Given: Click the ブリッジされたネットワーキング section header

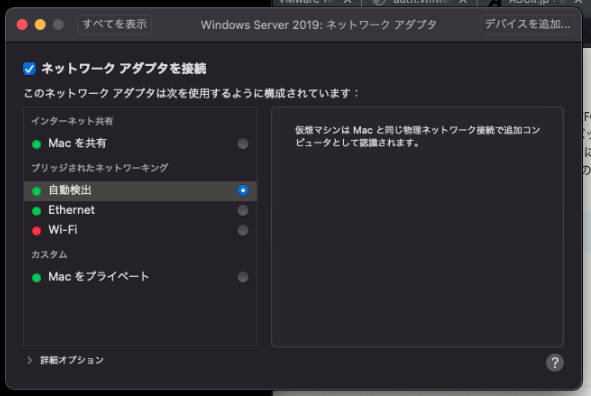Looking at the screenshot, I should (x=100, y=168).
